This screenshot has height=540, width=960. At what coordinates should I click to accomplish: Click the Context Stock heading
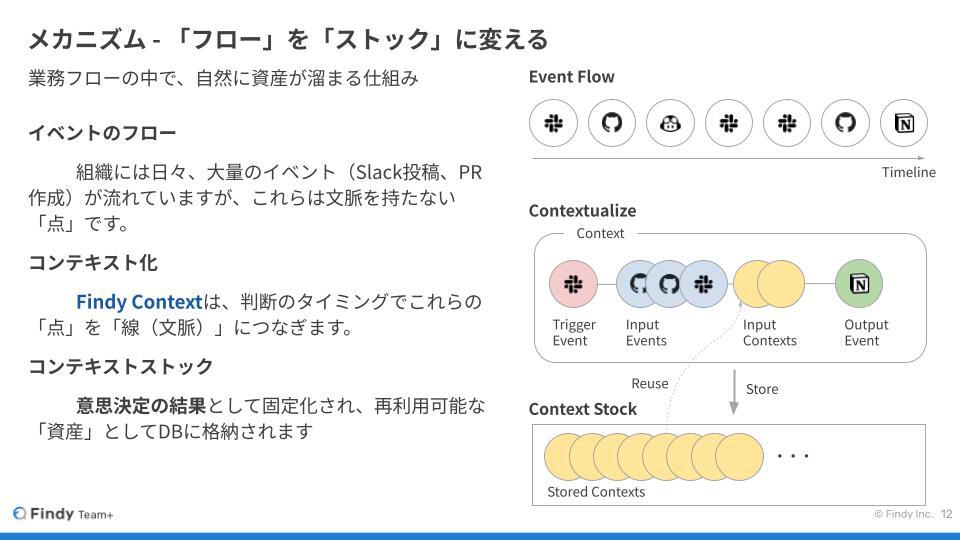[582, 409]
